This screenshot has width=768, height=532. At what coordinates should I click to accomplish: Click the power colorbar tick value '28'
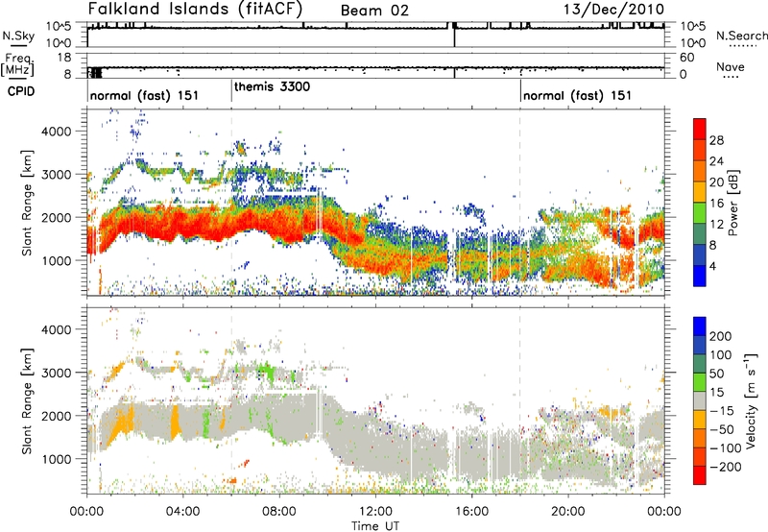pos(716,140)
